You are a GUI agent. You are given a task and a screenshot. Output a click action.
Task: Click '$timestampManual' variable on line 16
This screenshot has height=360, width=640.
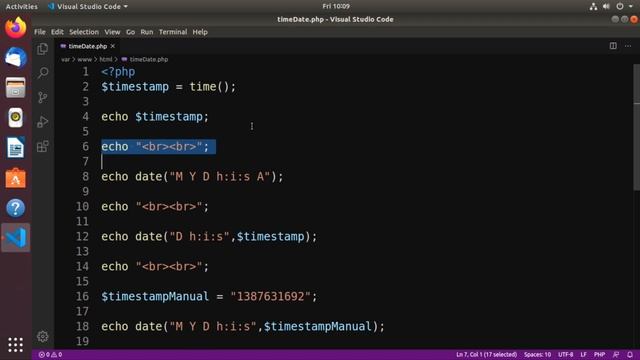pyautogui.click(x=155, y=297)
